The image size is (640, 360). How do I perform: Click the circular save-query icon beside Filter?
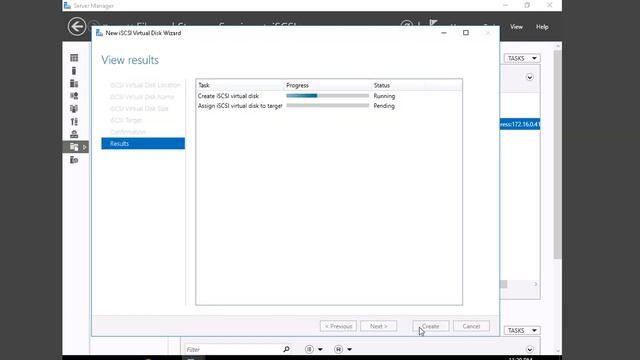click(x=338, y=349)
